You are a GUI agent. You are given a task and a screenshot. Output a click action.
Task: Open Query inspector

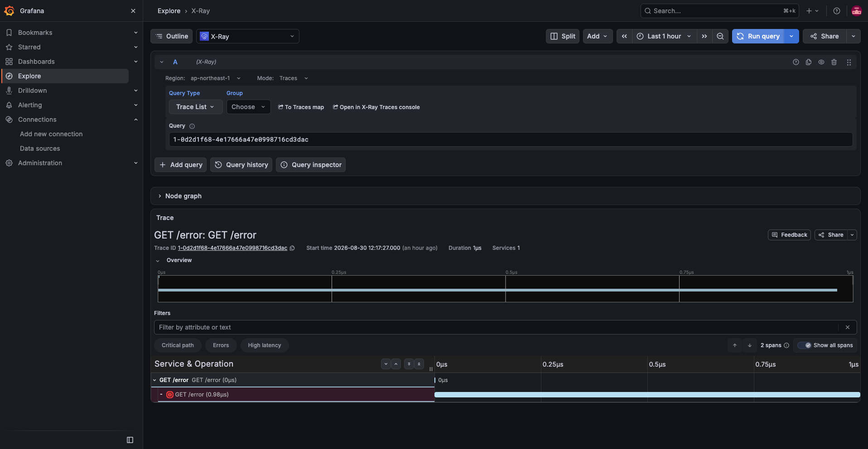tap(311, 165)
